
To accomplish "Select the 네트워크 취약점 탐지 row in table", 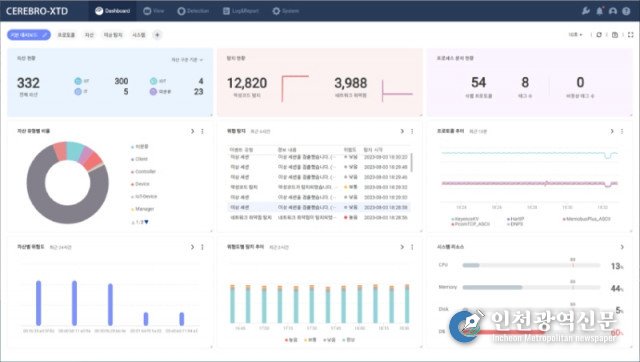I will [x=319, y=218].
